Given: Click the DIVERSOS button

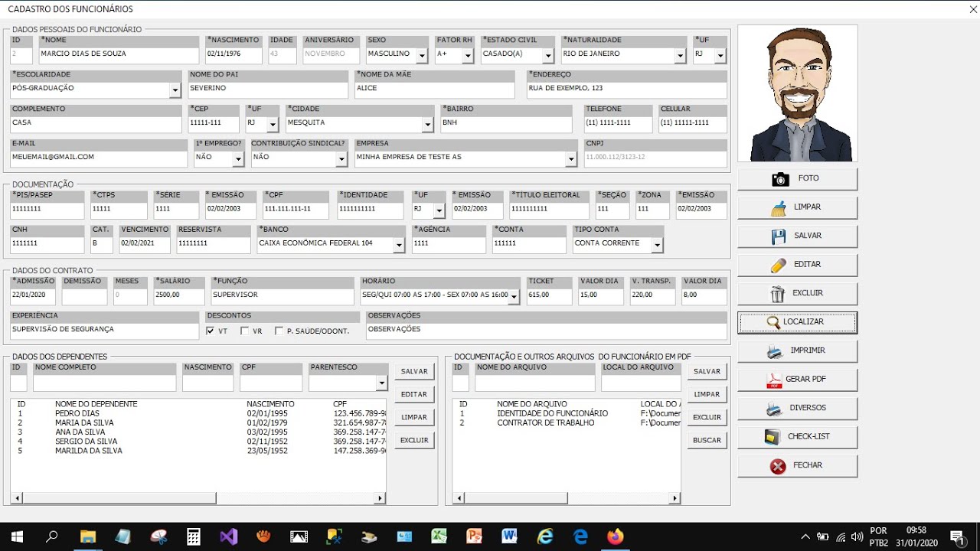Looking at the screenshot, I should pyautogui.click(x=797, y=408).
